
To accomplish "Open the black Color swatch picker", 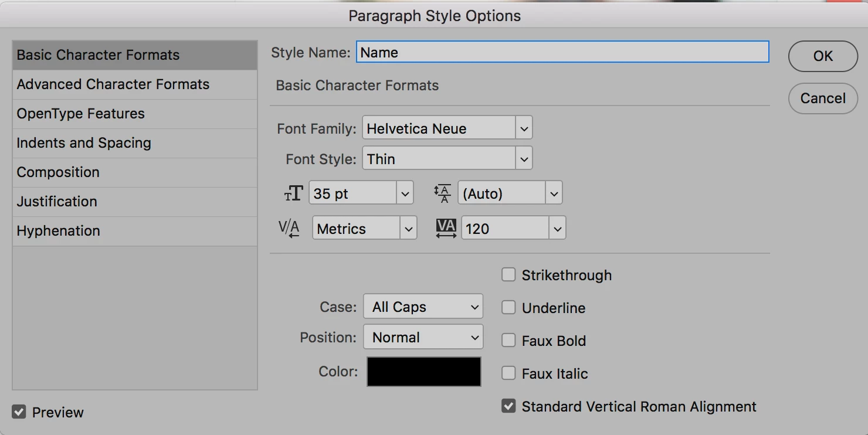I will pos(423,371).
